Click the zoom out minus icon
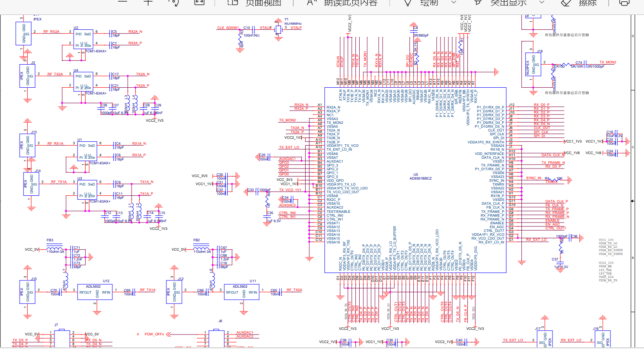Screen dimensions: 644x349 tap(123, 2)
